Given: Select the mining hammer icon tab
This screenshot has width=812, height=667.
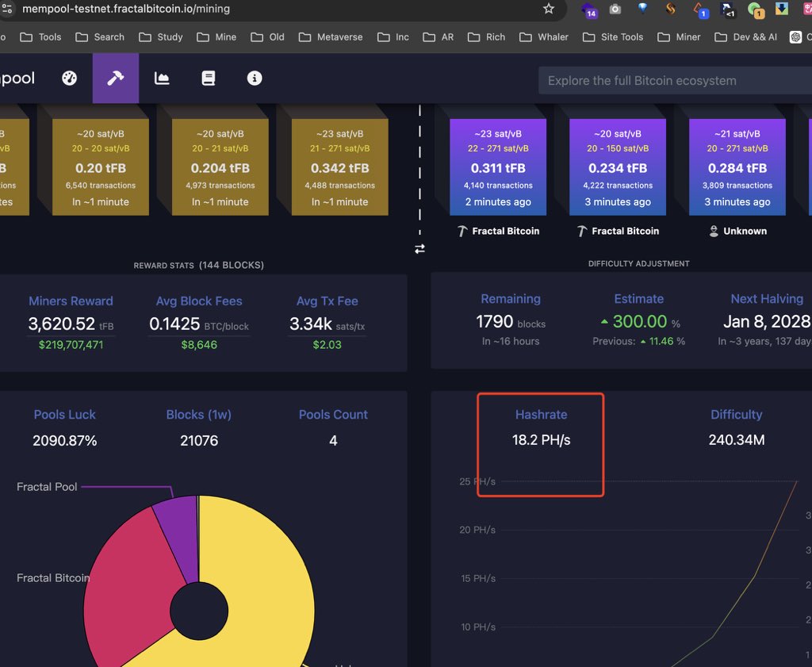Looking at the screenshot, I should (x=116, y=79).
